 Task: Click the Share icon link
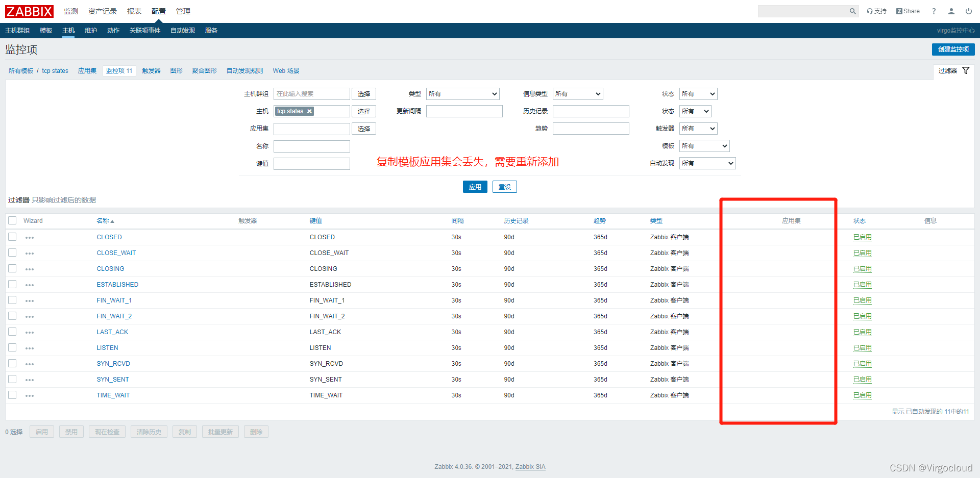click(908, 11)
